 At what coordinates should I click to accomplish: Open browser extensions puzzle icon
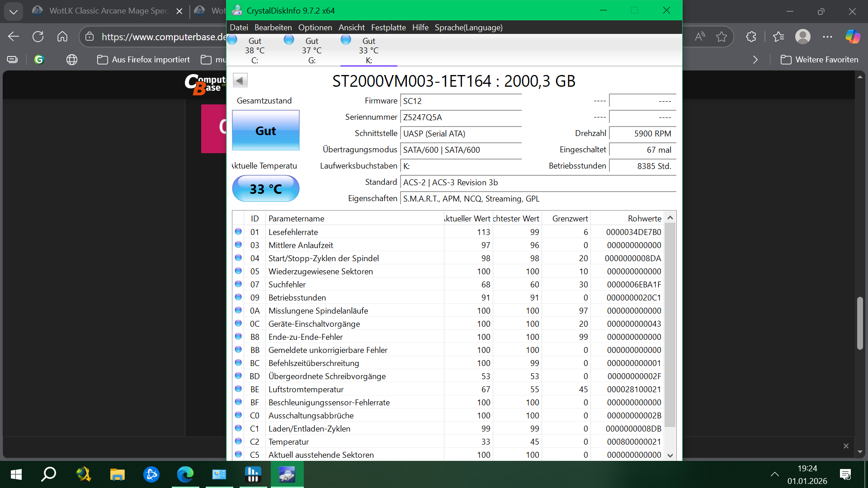(x=751, y=37)
